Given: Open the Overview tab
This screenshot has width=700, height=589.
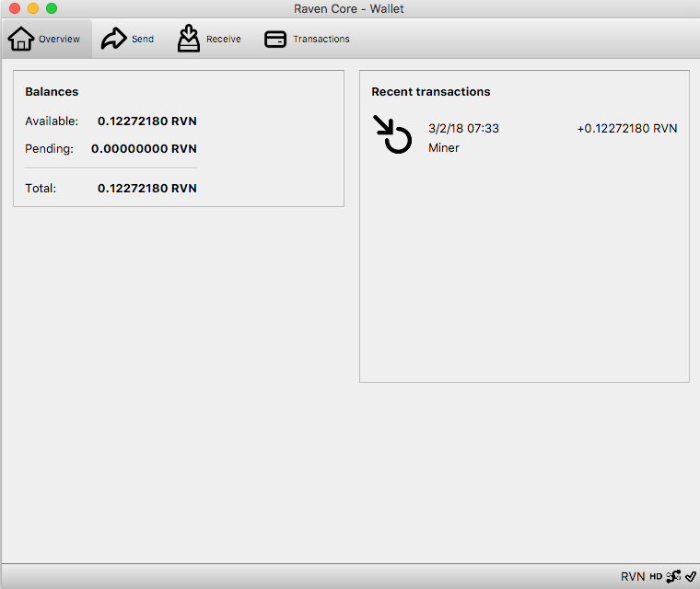Looking at the screenshot, I should pos(46,39).
